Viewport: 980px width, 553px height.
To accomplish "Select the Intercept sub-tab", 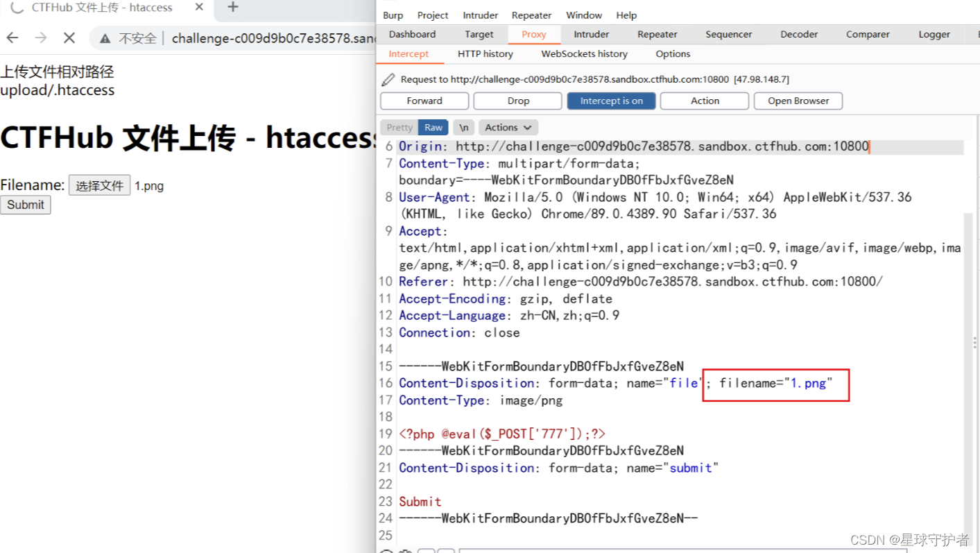I will coord(409,53).
